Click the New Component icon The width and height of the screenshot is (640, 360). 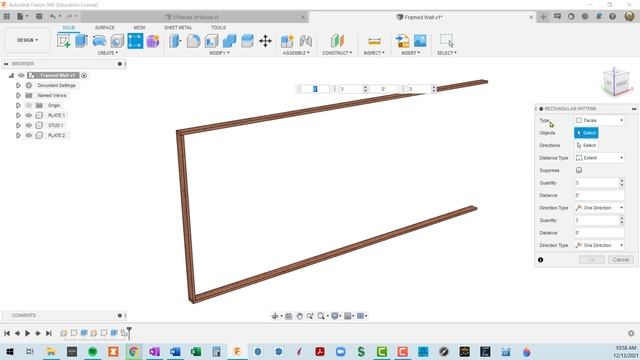(x=287, y=41)
